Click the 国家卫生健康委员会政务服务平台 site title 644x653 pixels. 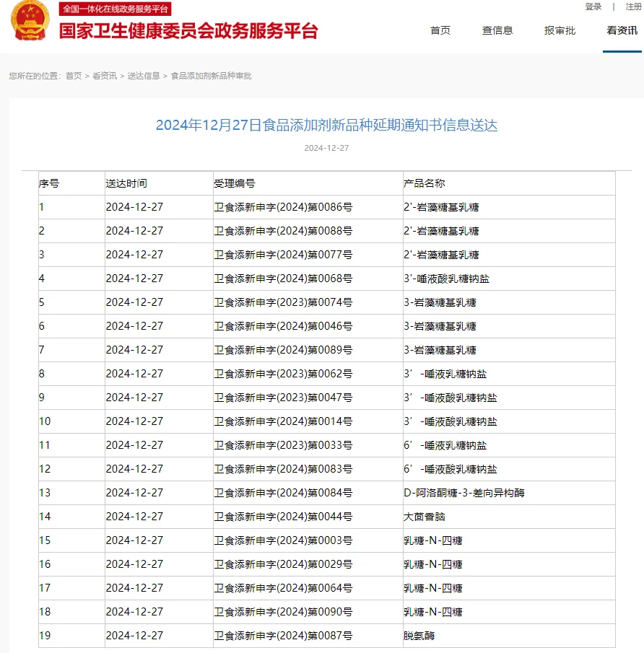click(x=188, y=31)
